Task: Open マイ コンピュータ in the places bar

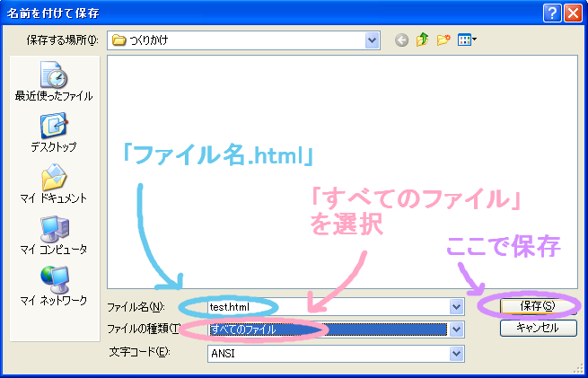Action: [54, 234]
